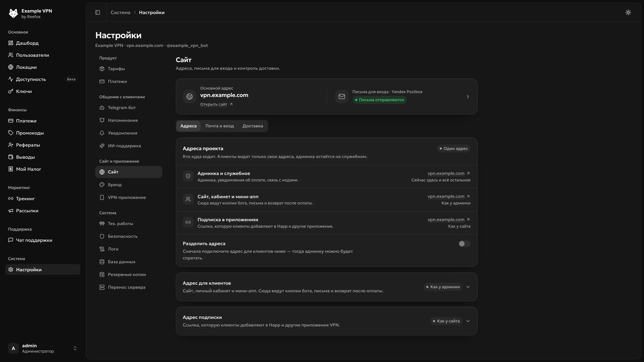Open Доступность beta section
This screenshot has width=644, height=362.
tap(43, 80)
